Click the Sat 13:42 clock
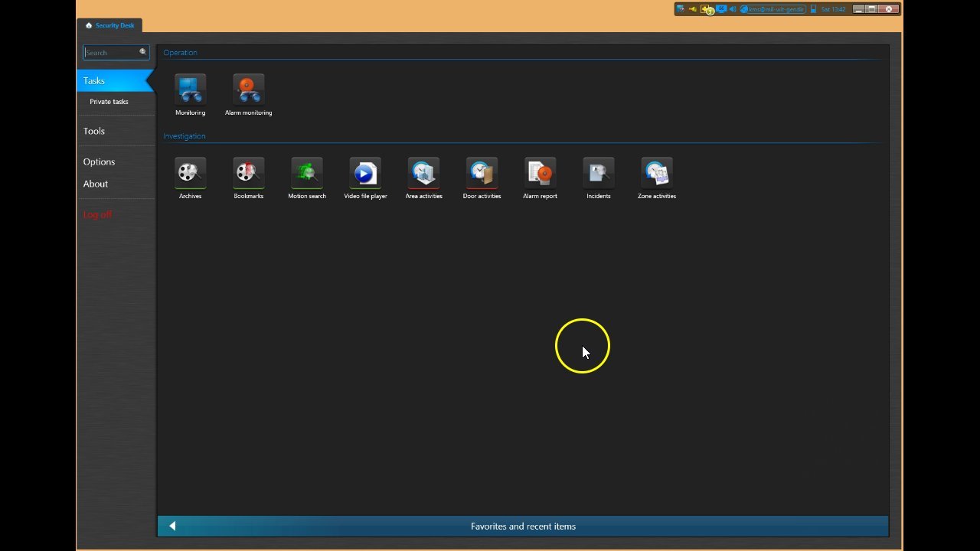 [833, 9]
